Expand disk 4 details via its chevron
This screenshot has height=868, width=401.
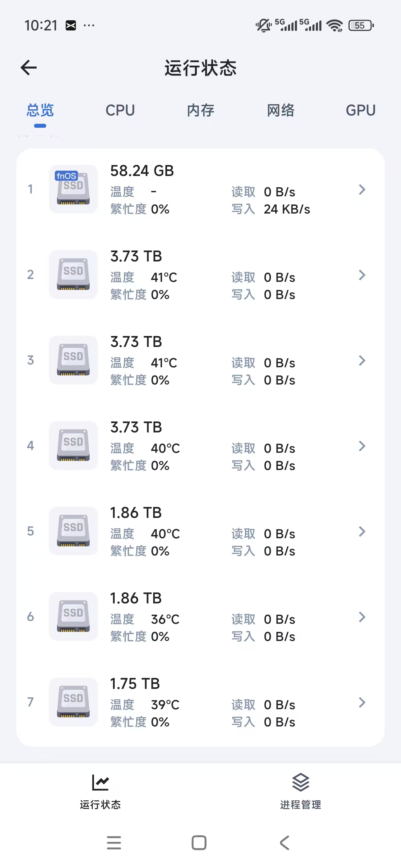click(x=362, y=446)
